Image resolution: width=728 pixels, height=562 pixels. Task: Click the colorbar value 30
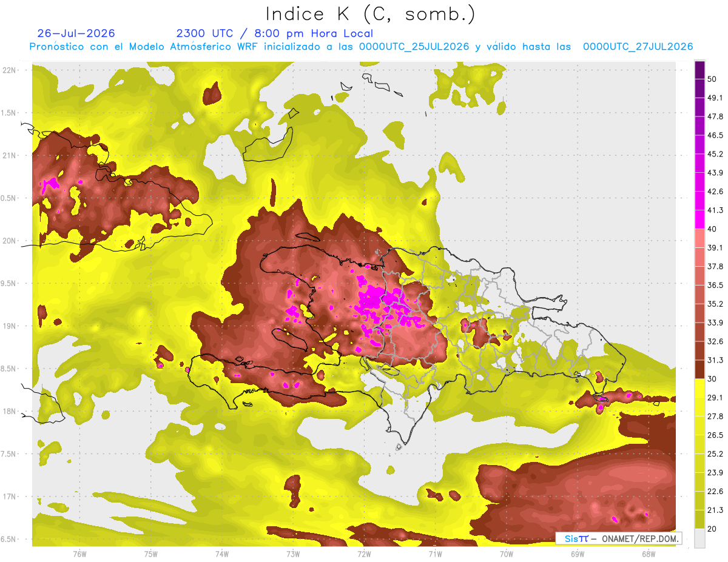713,379
